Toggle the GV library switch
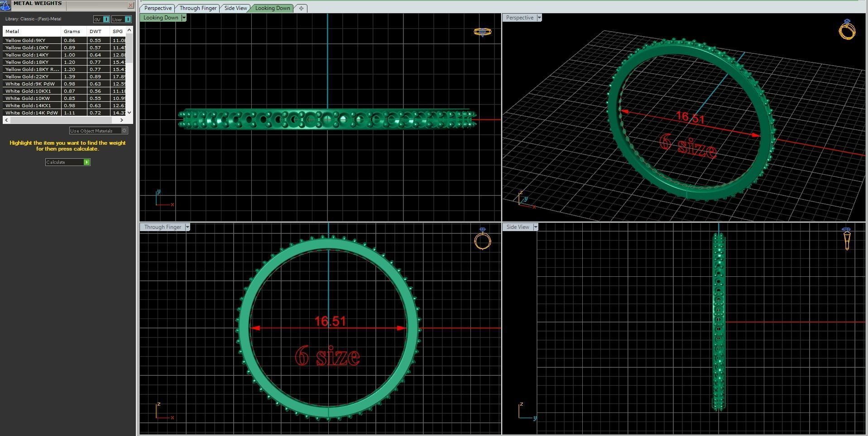This screenshot has width=868, height=436. click(101, 19)
